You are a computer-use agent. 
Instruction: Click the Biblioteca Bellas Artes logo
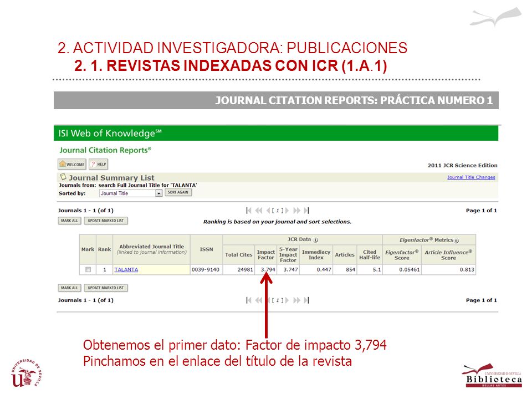click(x=492, y=375)
